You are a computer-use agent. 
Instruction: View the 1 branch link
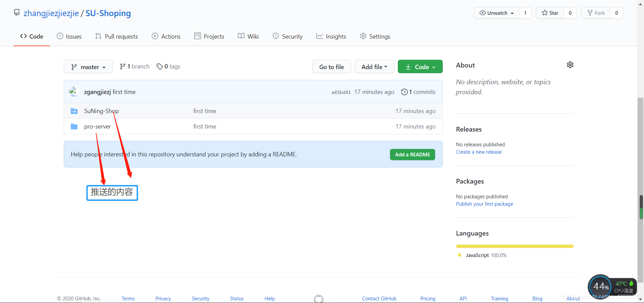click(135, 66)
